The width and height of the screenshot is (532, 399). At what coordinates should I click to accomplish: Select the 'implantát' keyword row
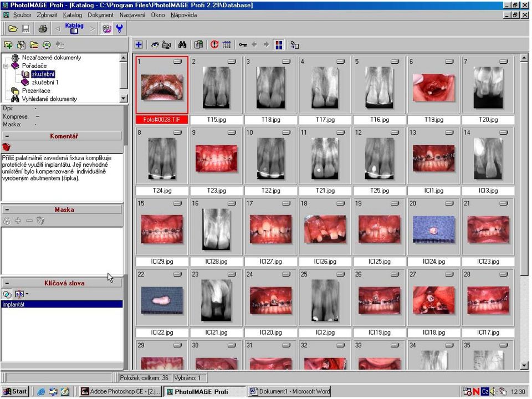[x=62, y=304]
